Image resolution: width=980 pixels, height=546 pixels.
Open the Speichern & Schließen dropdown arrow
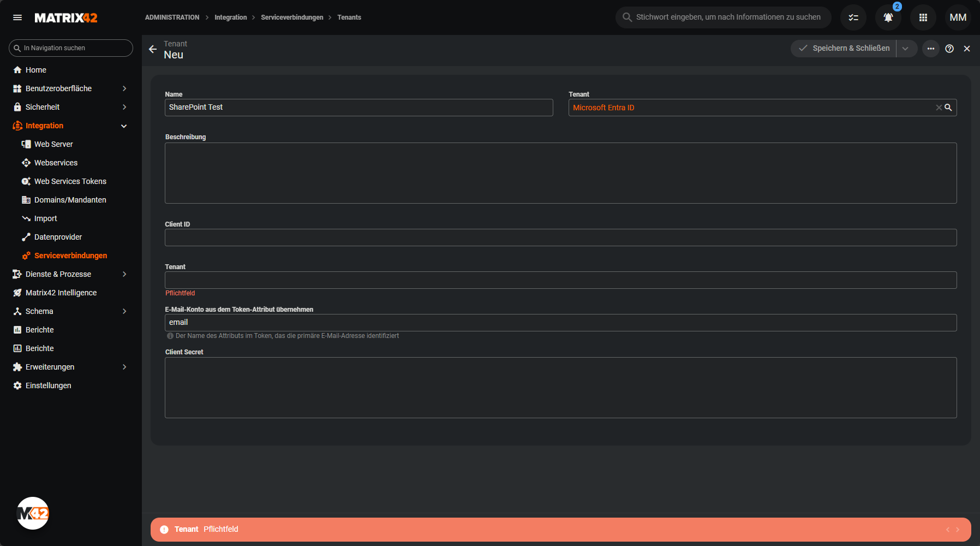pyautogui.click(x=905, y=49)
